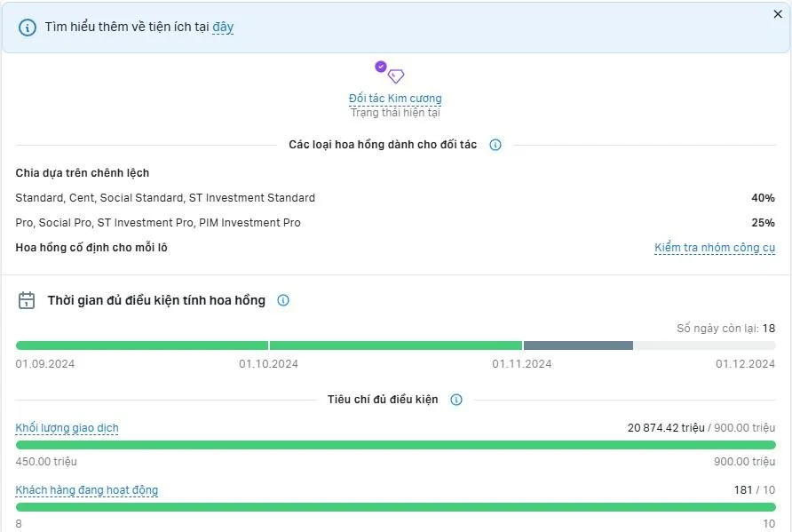Open the Đối tác Kim cương status link

[396, 98]
